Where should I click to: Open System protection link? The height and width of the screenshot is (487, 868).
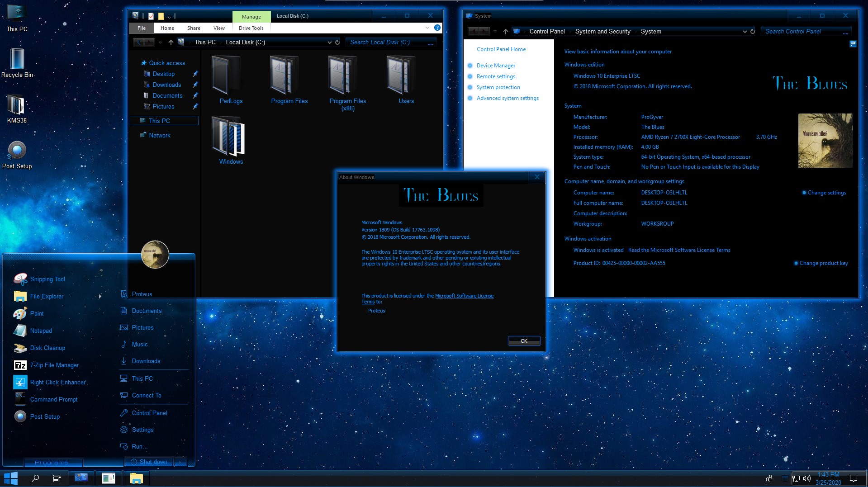pyautogui.click(x=498, y=87)
